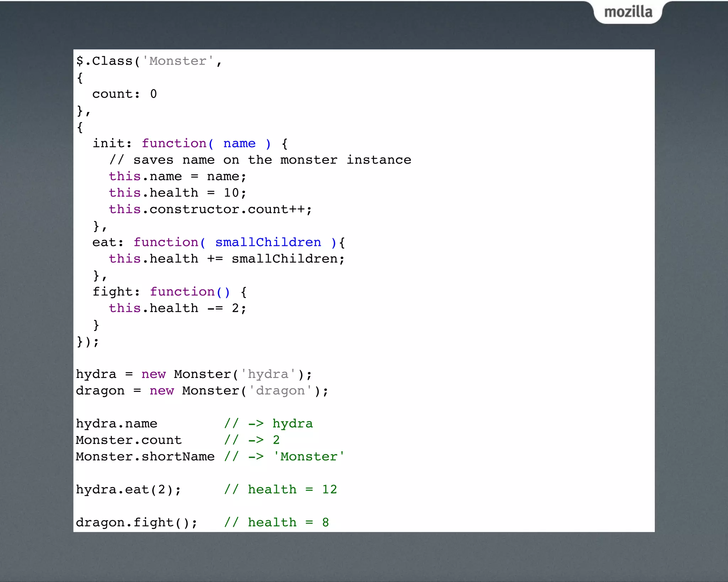Click the "// -> 2" comment
This screenshot has height=582, width=728.
coord(252,440)
